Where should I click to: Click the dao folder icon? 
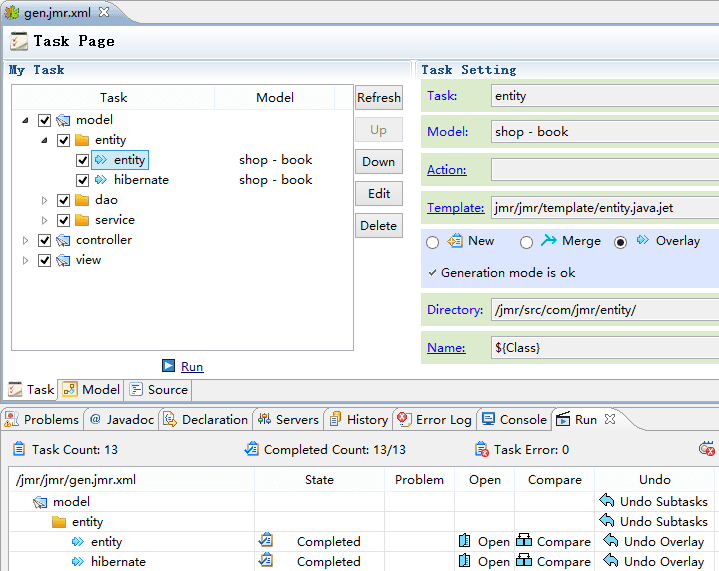click(82, 200)
